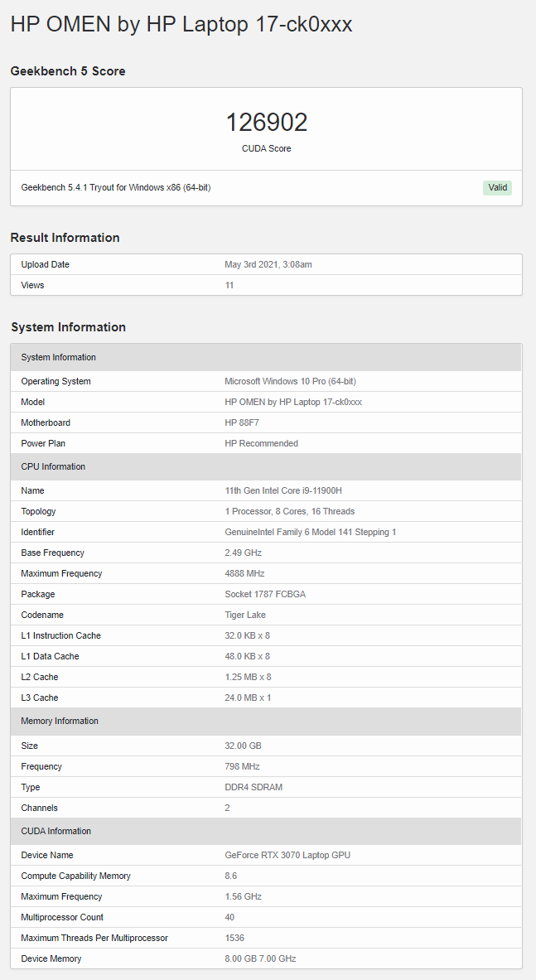This screenshot has width=536, height=980.
Task: Click the CPU name i9-11900H value
Action: pyautogui.click(x=283, y=490)
